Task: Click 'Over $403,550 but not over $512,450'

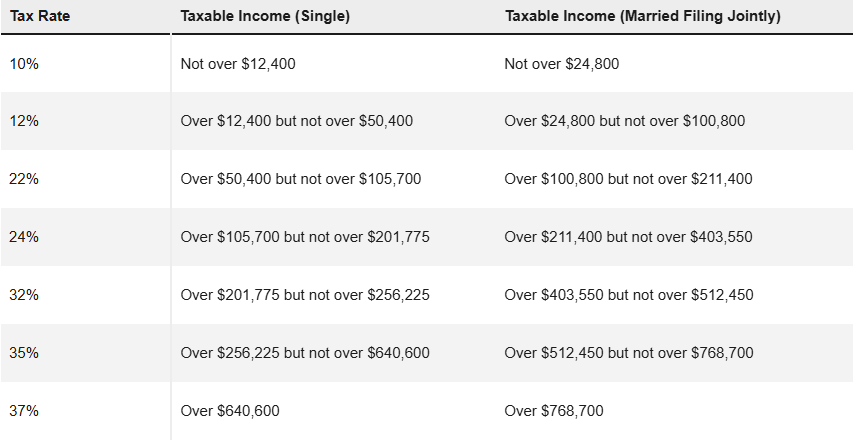Action: [629, 296]
